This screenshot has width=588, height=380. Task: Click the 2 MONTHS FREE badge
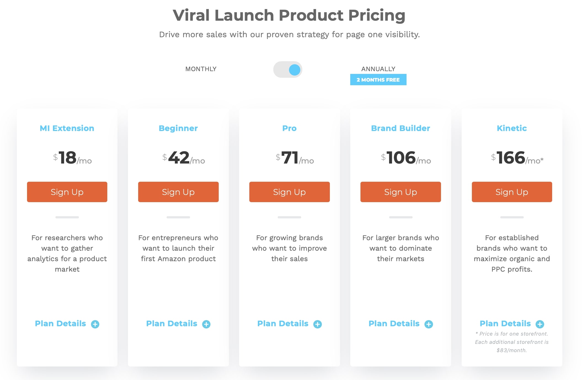378,80
